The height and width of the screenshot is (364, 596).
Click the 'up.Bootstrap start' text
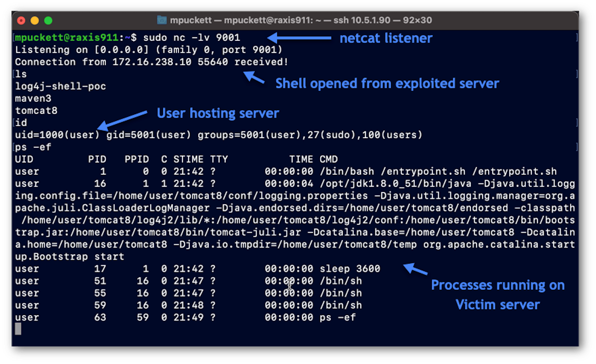click(x=70, y=256)
